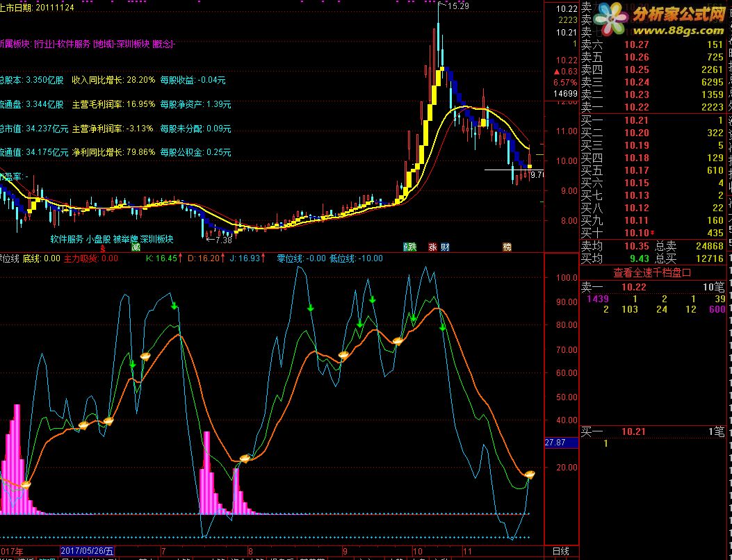The image size is (732, 560).
Task: Click the 总买 12716 total value
Action: pyautogui.click(x=690, y=258)
